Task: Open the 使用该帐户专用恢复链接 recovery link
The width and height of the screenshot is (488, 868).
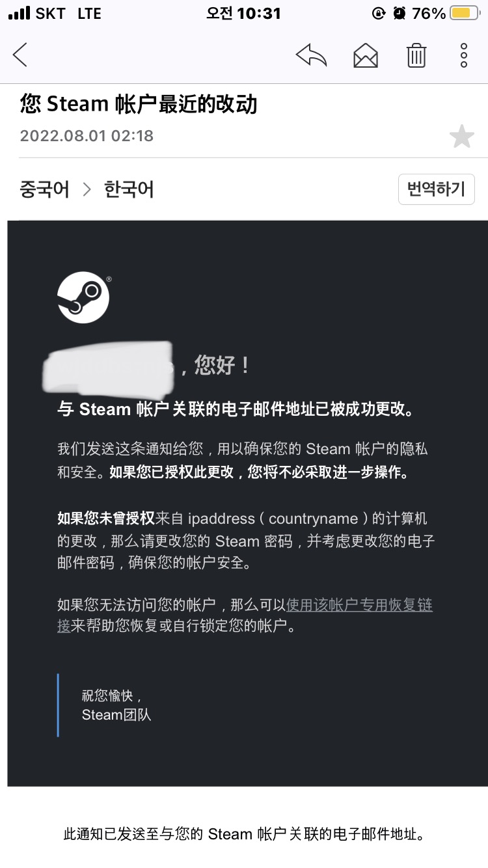Action: pos(245,616)
